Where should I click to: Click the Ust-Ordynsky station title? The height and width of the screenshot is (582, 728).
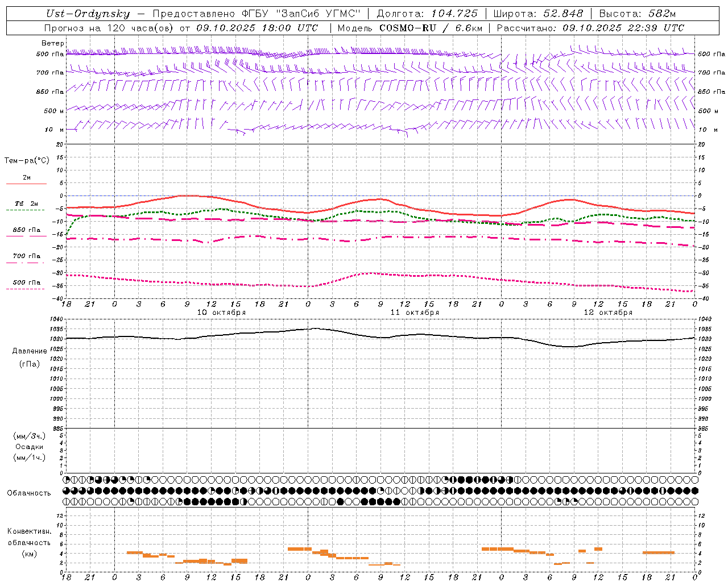tap(88, 14)
